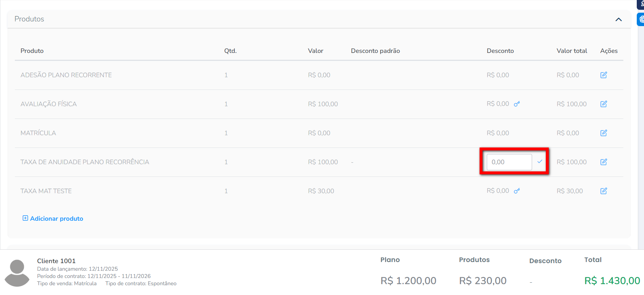
Task: Click the Produto column header
Action: pos(32,51)
